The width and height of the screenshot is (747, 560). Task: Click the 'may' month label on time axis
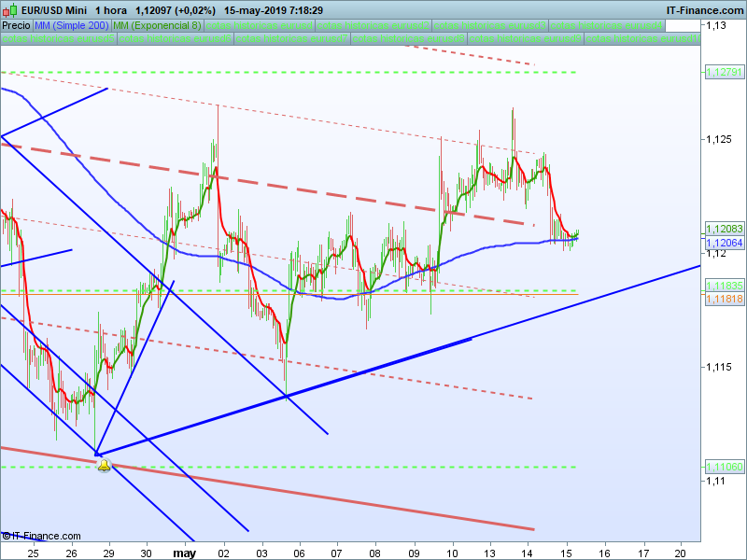coord(184,553)
